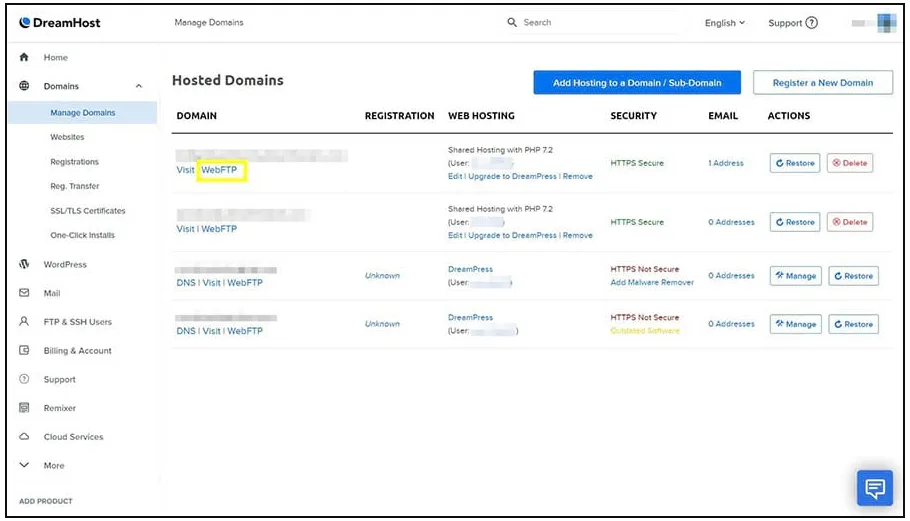This screenshot has height=521, width=910.
Task: Click the search magnifier icon
Action: 512,22
